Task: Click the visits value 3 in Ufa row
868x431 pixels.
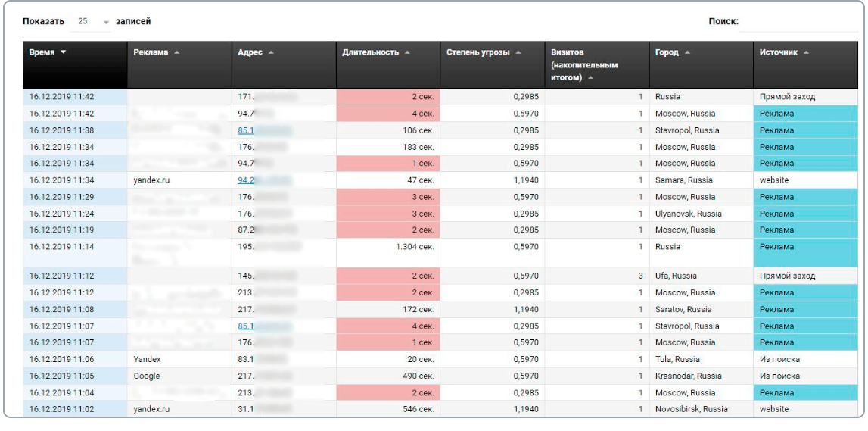Action: [640, 276]
